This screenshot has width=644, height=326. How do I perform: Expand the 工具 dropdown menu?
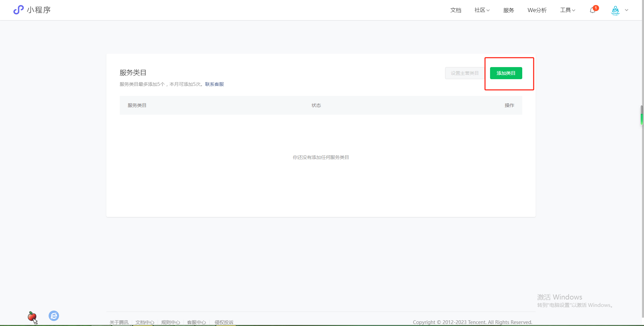[x=568, y=10]
